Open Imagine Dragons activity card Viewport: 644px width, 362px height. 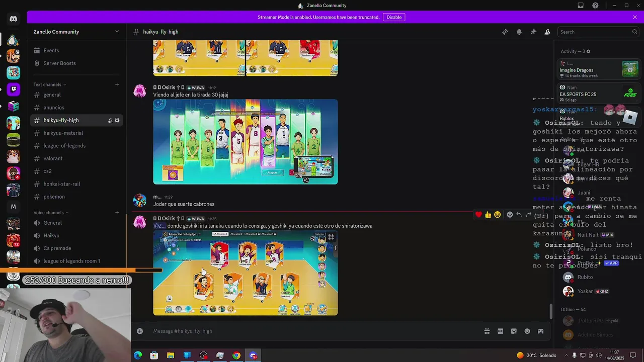599,69
